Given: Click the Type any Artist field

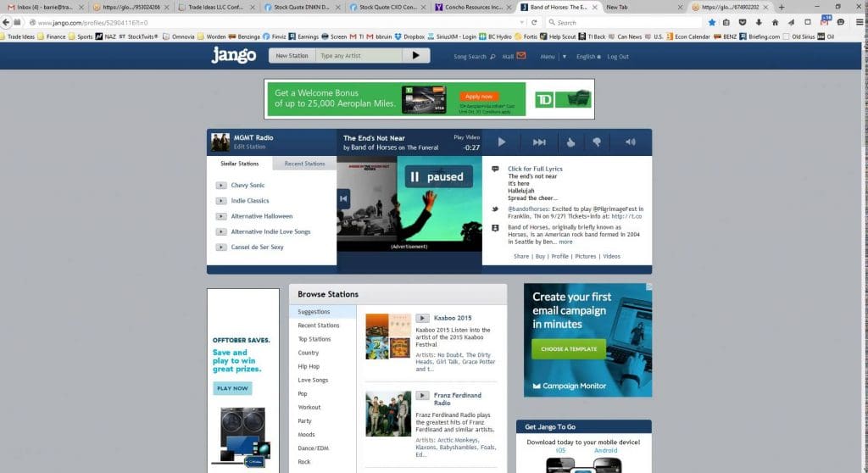Looking at the screenshot, I should tap(359, 55).
